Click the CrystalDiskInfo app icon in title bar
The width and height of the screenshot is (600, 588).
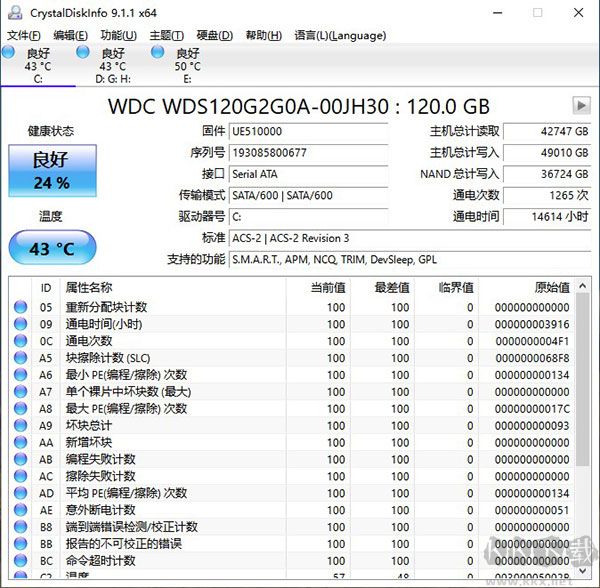[15, 13]
